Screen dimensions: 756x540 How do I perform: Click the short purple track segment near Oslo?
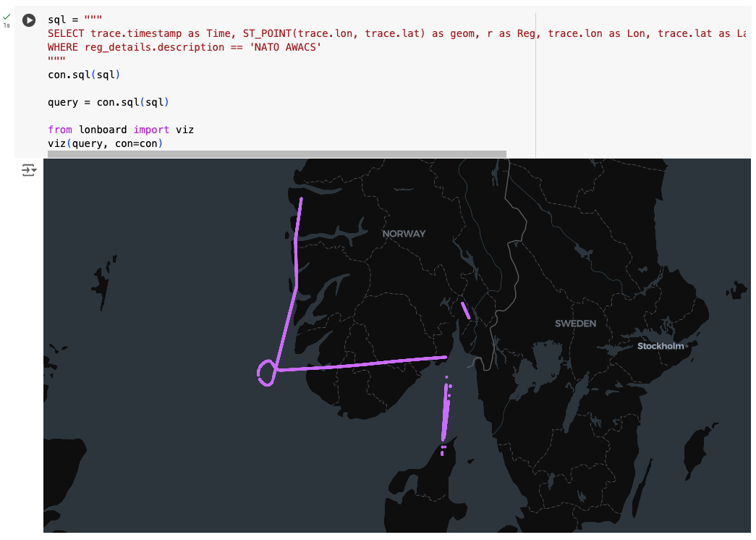466,311
